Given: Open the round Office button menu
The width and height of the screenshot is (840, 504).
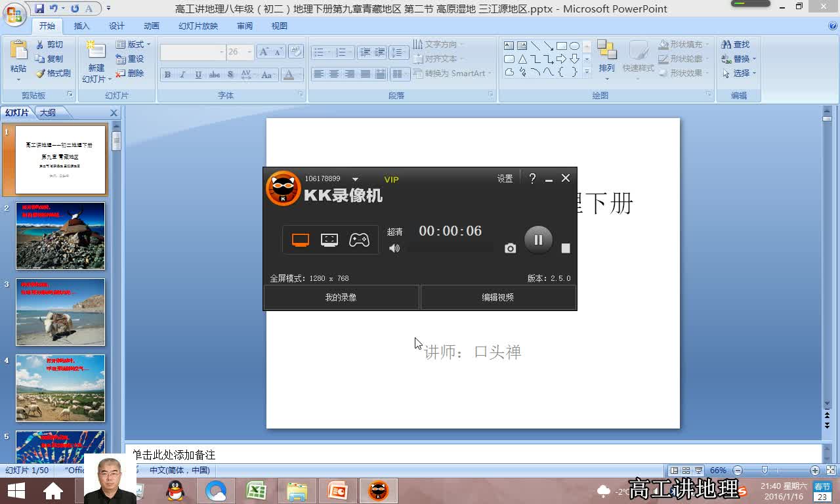Looking at the screenshot, I should tap(14, 13).
